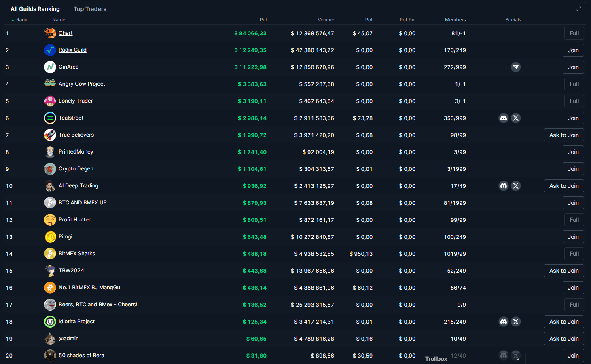Open the Profit Hunter guild link
The image size is (591, 364).
(x=74, y=220)
